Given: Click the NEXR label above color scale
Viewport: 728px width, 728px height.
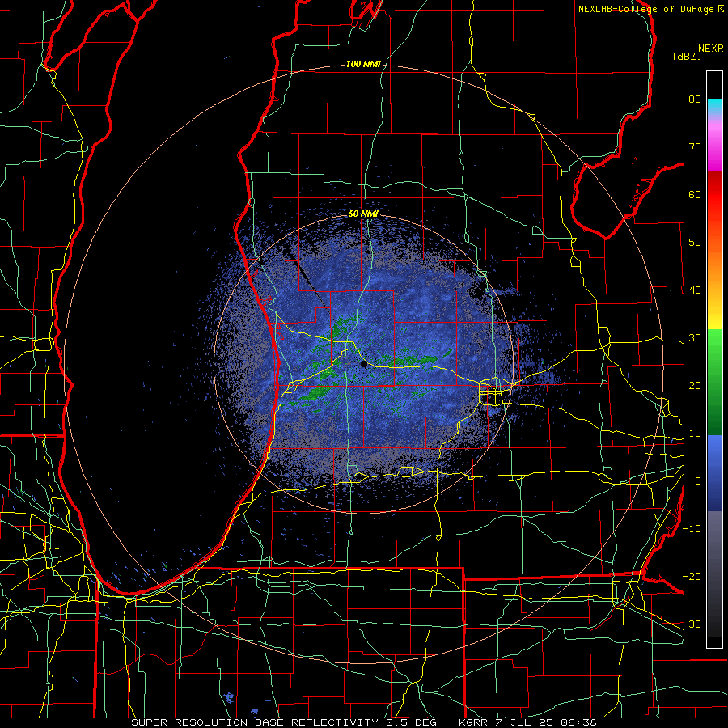Looking at the screenshot, I should (710, 49).
